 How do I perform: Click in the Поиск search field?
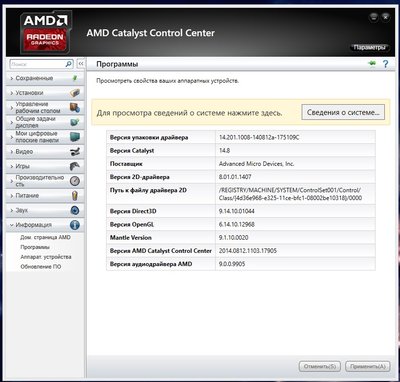pyautogui.click(x=38, y=64)
